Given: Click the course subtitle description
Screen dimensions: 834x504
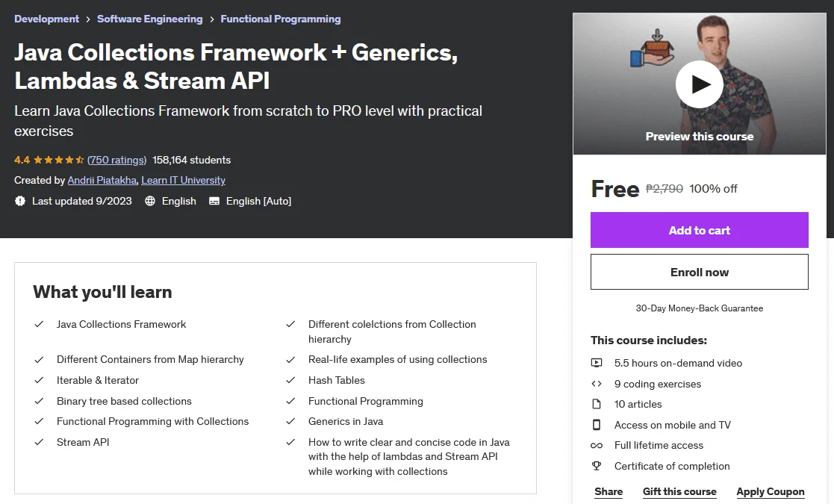Looking at the screenshot, I should (249, 121).
